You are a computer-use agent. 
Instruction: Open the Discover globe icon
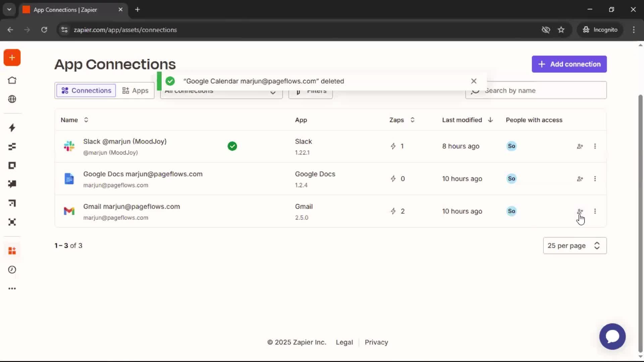tap(12, 99)
